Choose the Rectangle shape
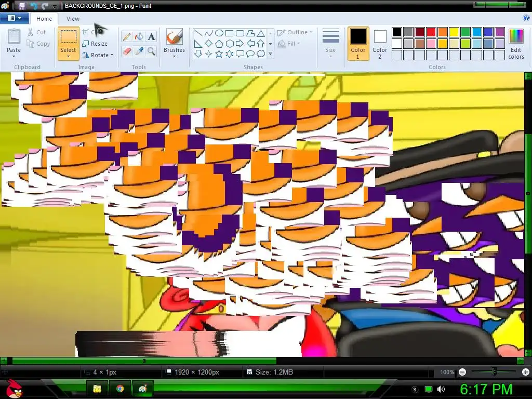This screenshot has width=532, height=399. click(x=230, y=33)
